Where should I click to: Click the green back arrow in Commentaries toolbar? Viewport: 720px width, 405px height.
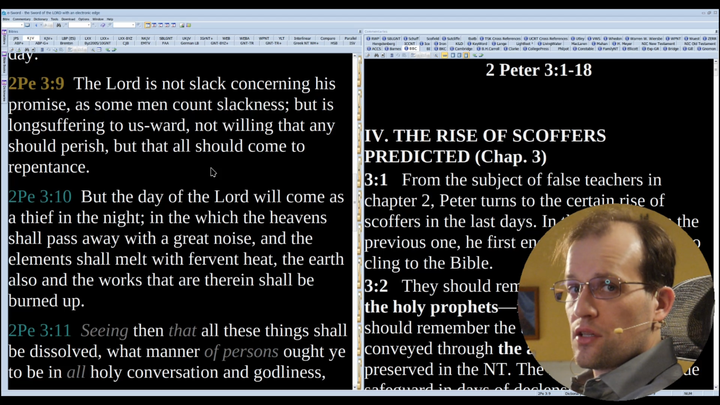[x=475, y=55]
